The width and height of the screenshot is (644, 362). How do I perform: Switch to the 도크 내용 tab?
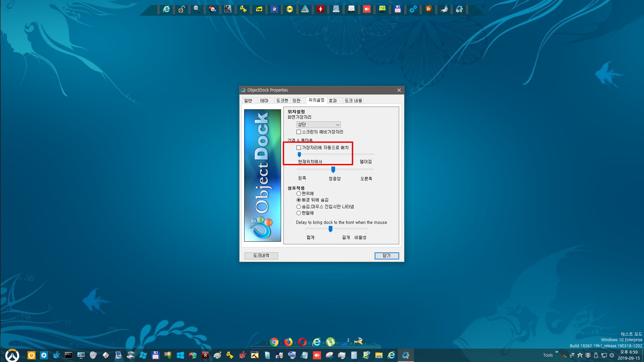(x=354, y=101)
